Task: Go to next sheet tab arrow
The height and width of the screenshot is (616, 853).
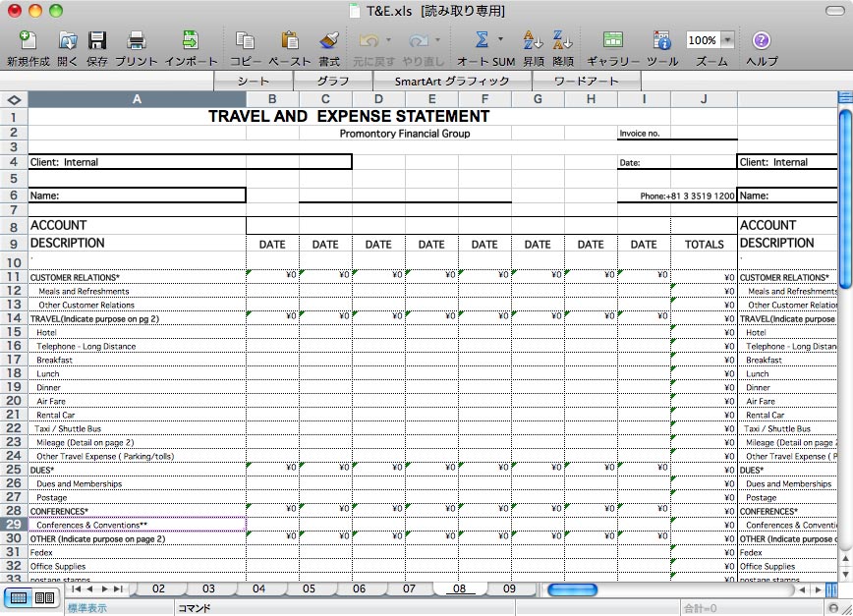Action: (x=104, y=588)
